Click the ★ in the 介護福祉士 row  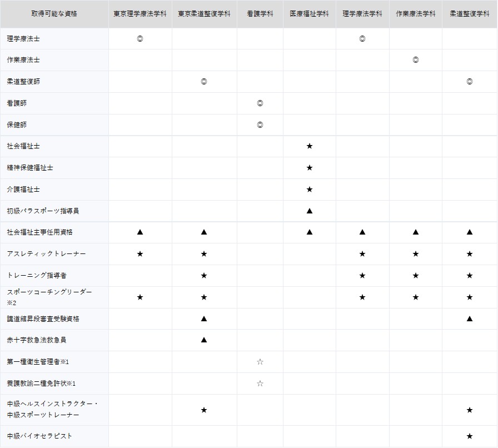pyautogui.click(x=310, y=190)
